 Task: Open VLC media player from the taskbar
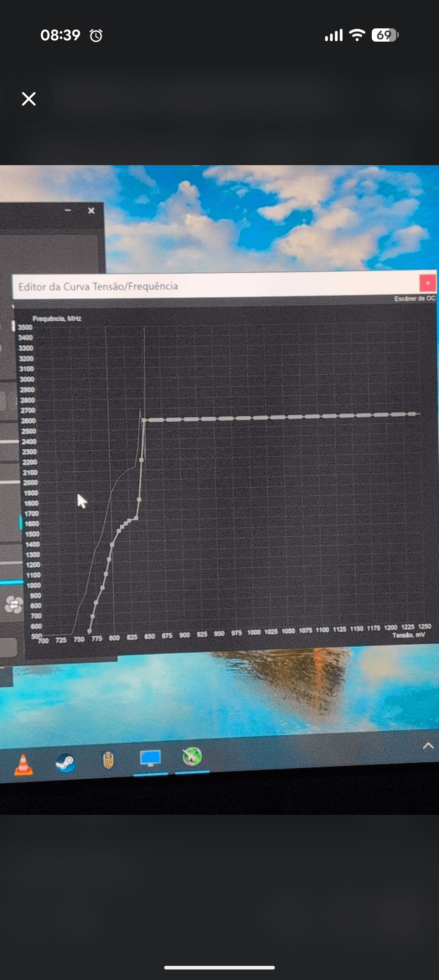click(x=23, y=765)
